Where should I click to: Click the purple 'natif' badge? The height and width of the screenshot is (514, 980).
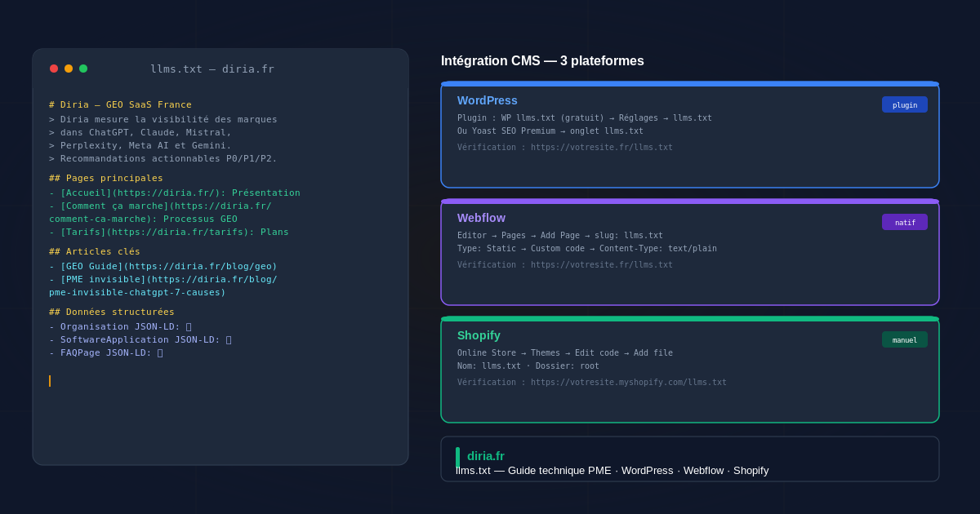pyautogui.click(x=905, y=222)
